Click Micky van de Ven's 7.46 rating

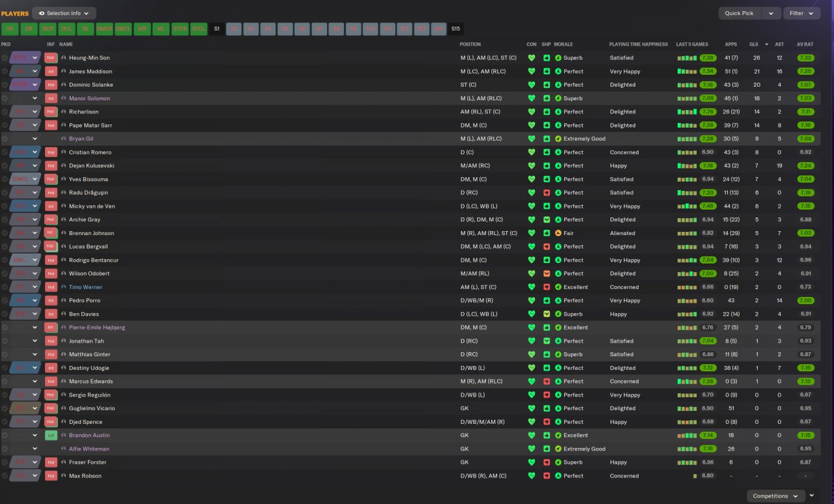[x=708, y=206]
